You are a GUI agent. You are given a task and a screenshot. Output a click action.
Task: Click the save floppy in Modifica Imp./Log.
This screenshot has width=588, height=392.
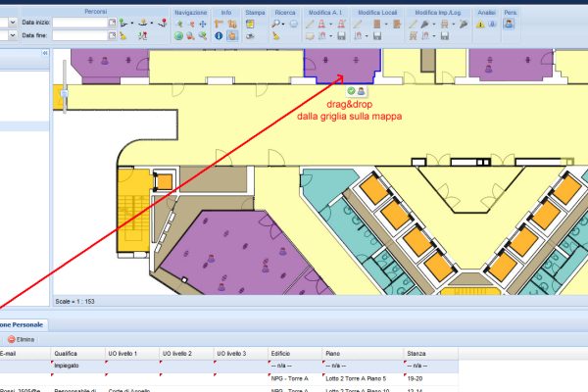point(445,36)
